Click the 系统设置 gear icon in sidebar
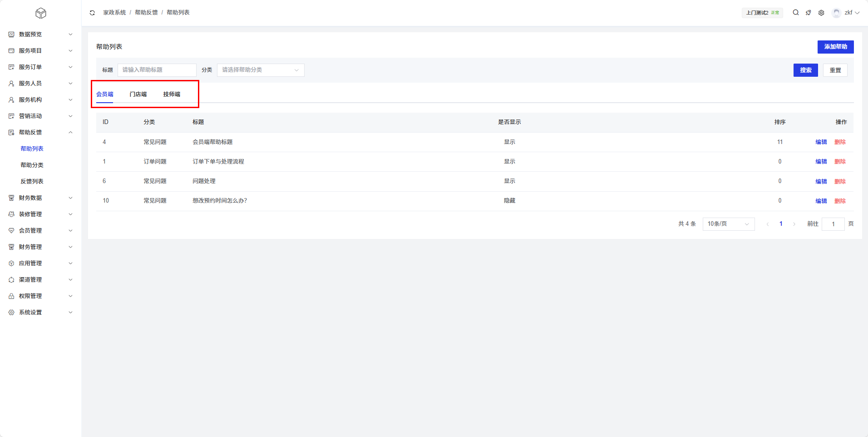 (x=11, y=313)
